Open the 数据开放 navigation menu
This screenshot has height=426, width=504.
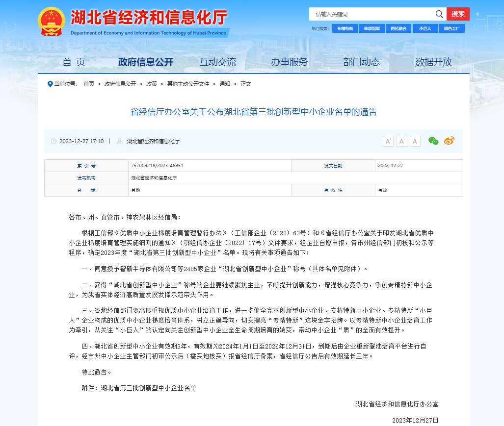(x=433, y=63)
